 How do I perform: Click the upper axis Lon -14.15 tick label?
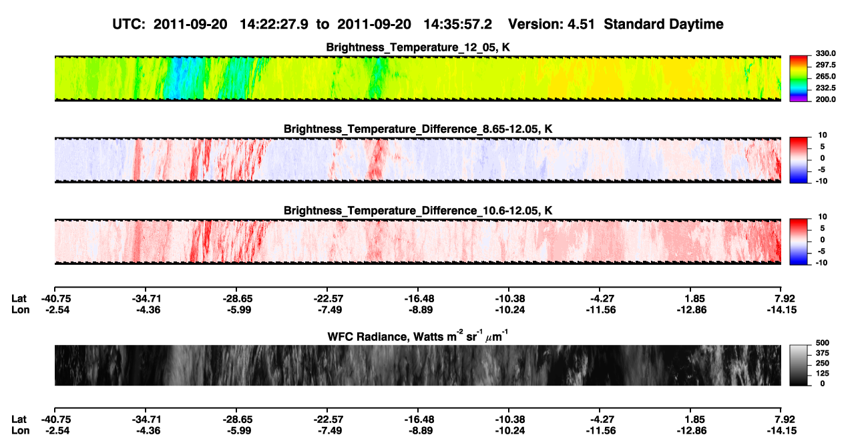coord(781,309)
